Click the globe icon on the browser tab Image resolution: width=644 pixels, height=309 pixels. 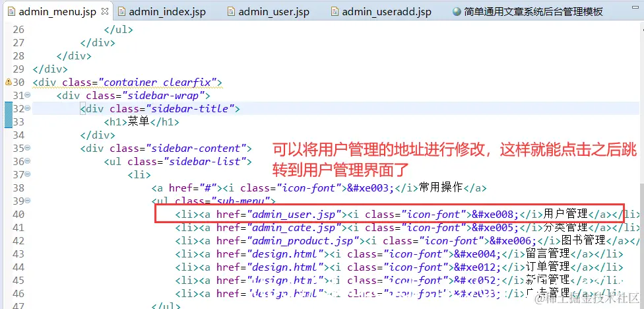457,11
